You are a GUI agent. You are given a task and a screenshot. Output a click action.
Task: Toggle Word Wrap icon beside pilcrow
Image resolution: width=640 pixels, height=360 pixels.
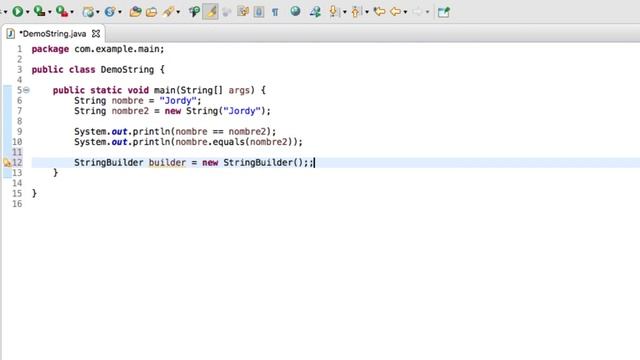(259, 12)
